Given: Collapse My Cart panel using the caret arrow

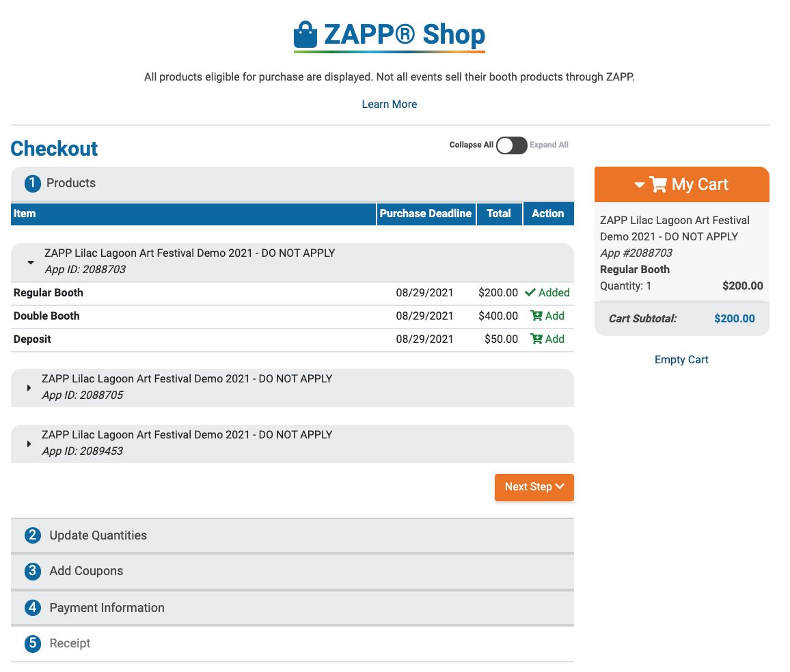Looking at the screenshot, I should point(640,185).
